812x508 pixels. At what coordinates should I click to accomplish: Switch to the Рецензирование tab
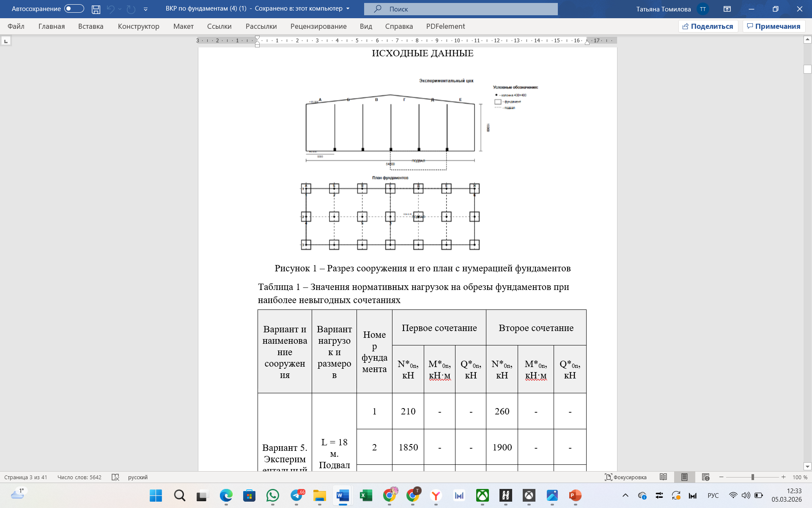tap(318, 26)
